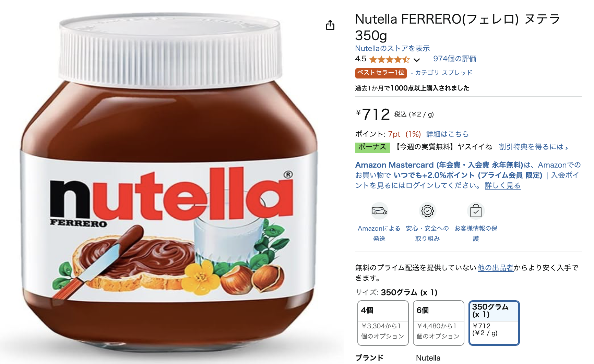Click the Amazon delivery truck icon
This screenshot has height=364, width=594.
point(379,211)
